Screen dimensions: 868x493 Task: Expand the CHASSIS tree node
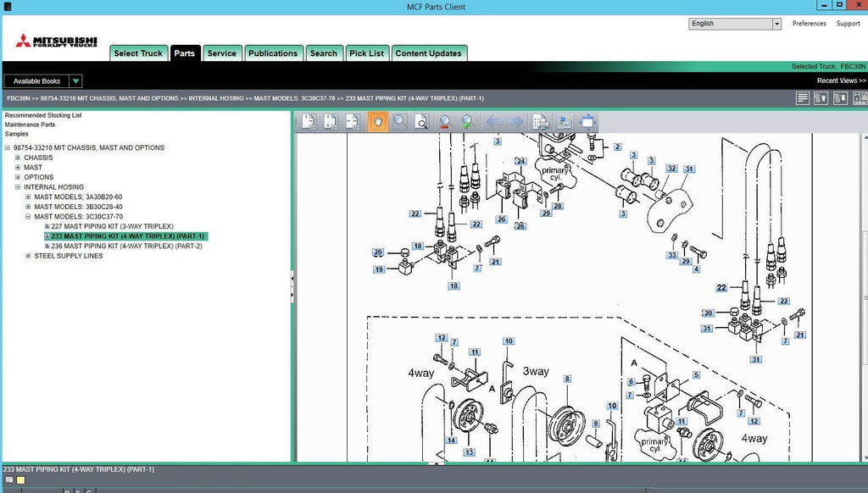tap(18, 158)
